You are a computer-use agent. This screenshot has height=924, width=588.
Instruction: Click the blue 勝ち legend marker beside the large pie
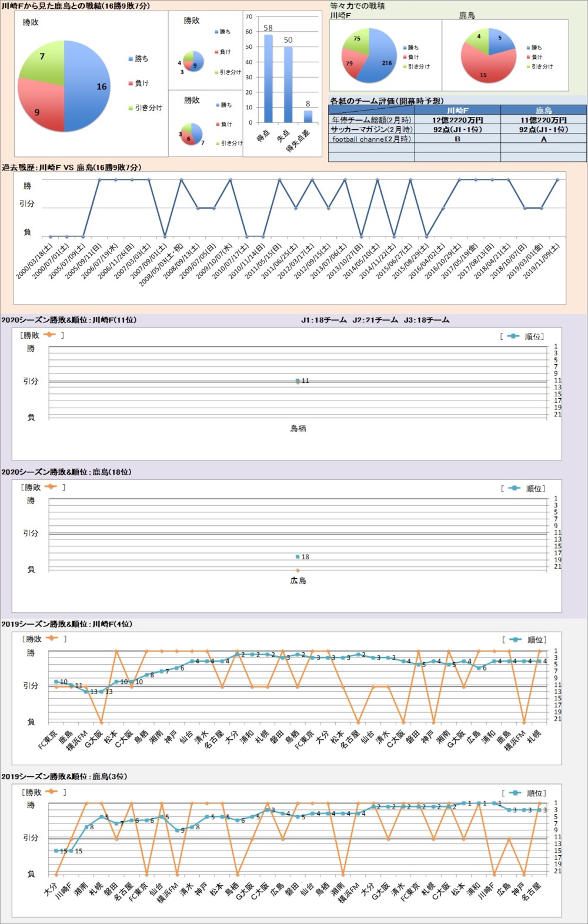(131, 59)
